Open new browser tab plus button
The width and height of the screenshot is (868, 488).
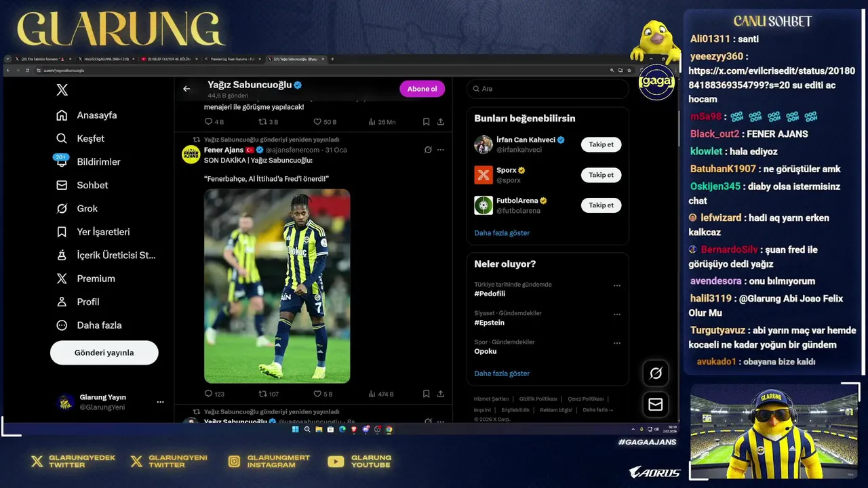(x=332, y=59)
